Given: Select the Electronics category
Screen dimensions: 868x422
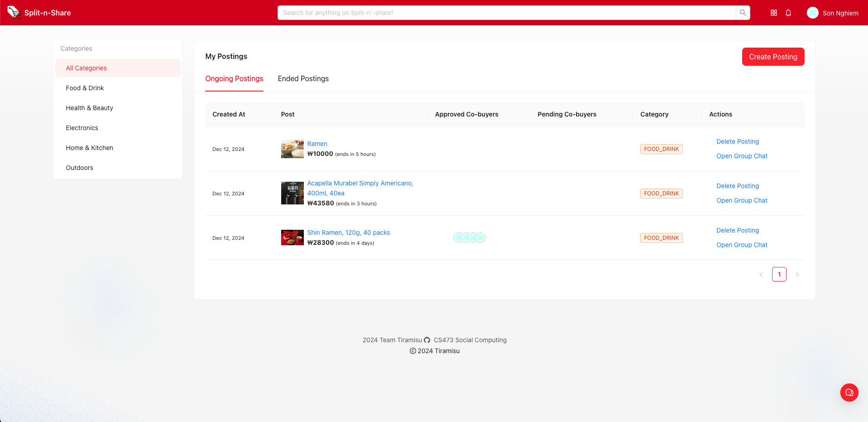Looking at the screenshot, I should [82, 128].
